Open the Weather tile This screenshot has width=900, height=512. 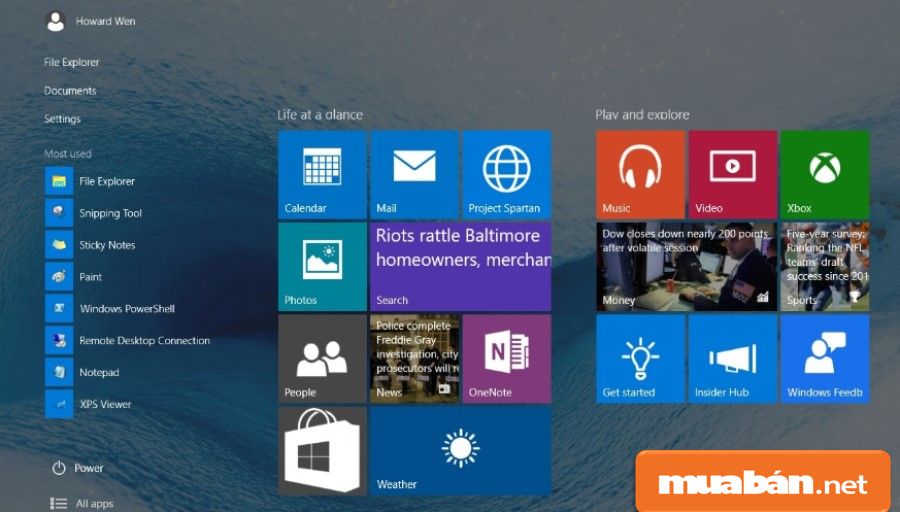460,451
